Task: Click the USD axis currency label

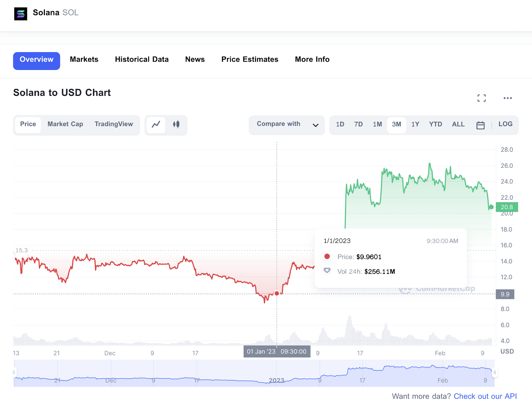Action: 507,351
